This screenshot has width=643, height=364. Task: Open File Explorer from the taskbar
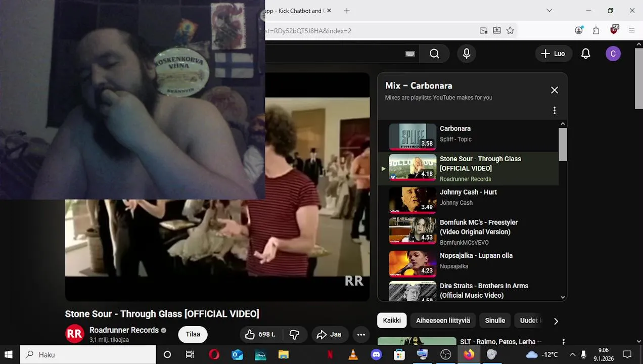(x=284, y=354)
